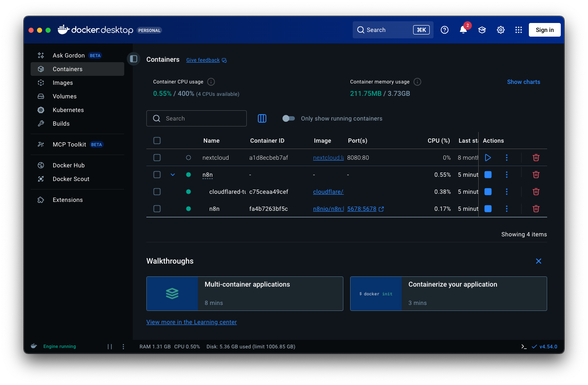Open cloudflare image link
Screen dimensions: 588x385
(328, 192)
